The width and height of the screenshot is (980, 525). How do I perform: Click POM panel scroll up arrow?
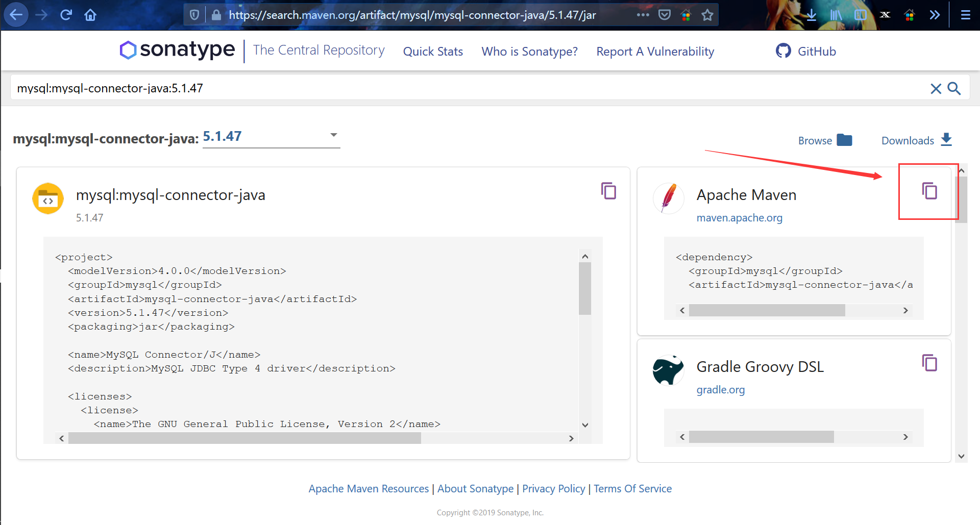click(585, 256)
